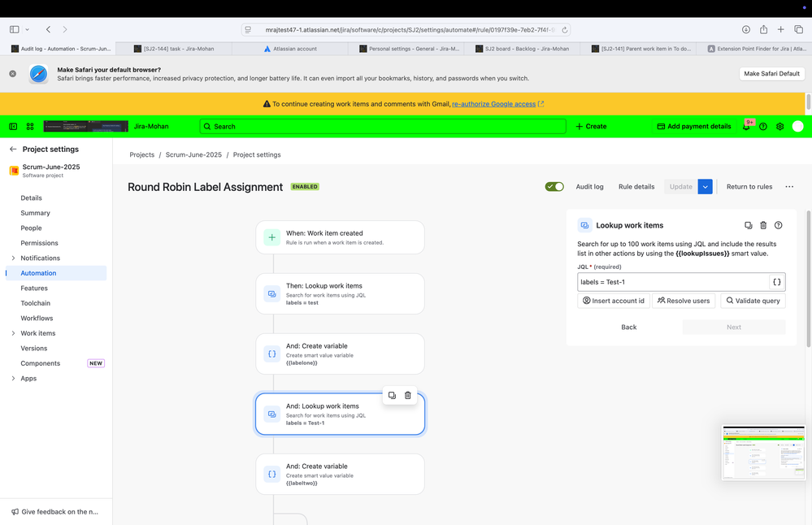Open the rule more actions menu
Screen dimensions: 812x525
[788, 186]
